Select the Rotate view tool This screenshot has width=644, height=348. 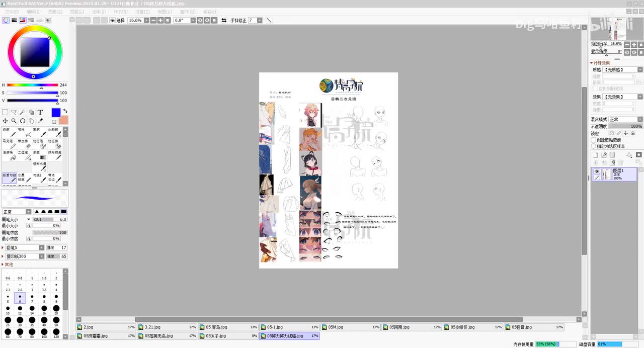[x=23, y=121]
